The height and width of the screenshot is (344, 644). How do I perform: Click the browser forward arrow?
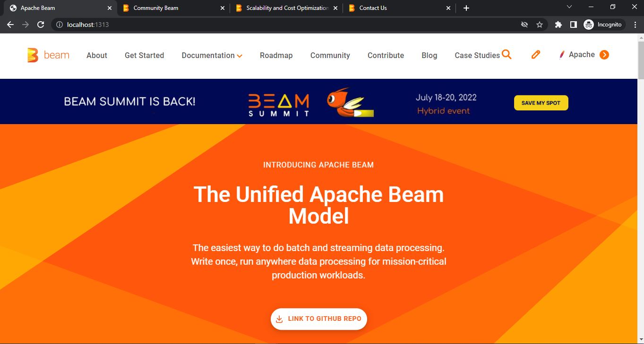26,25
